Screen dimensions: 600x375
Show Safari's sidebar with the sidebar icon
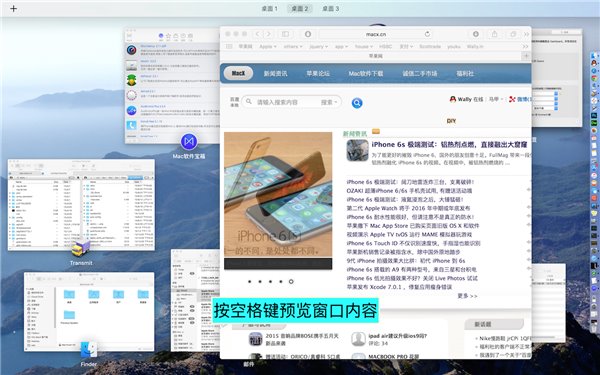tap(285, 34)
